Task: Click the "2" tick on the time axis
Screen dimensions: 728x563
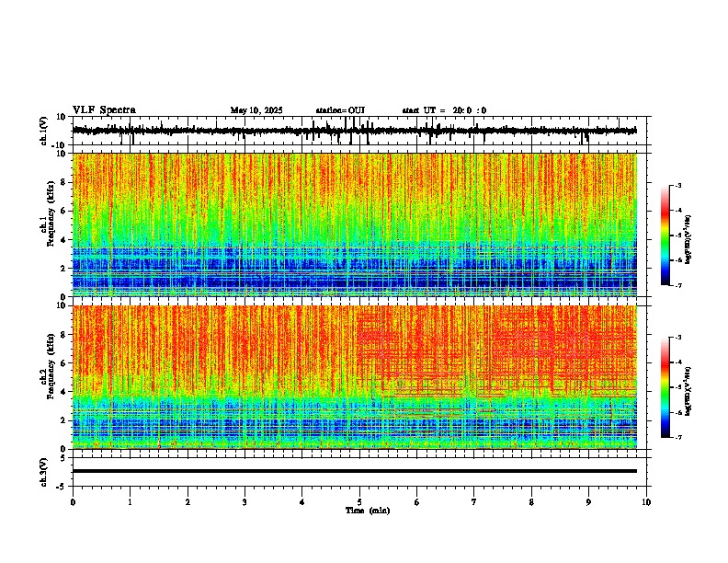Action: [188, 502]
